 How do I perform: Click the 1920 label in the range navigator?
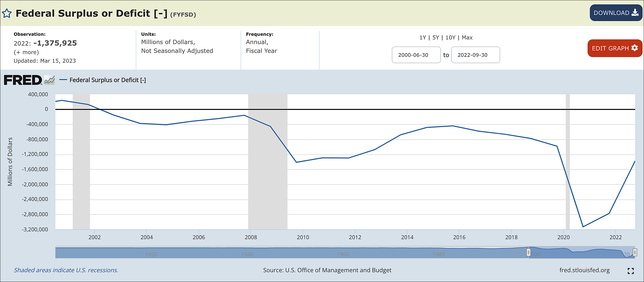click(x=151, y=254)
